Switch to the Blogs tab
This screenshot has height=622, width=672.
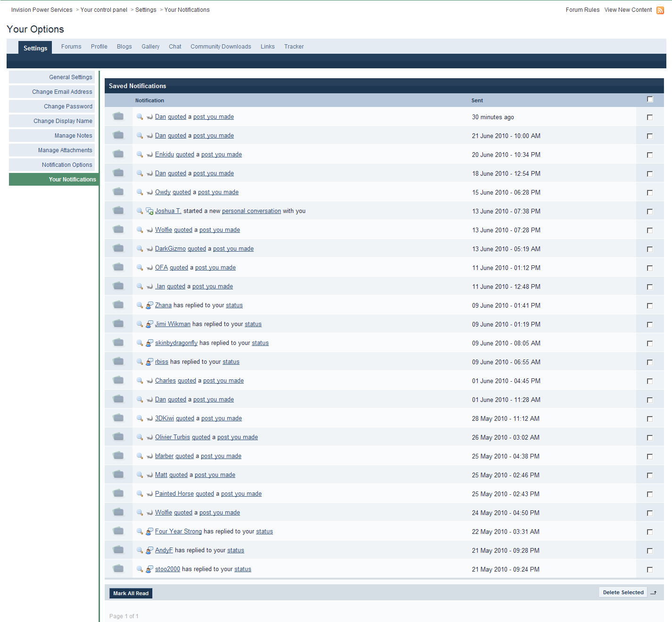pyautogui.click(x=124, y=47)
